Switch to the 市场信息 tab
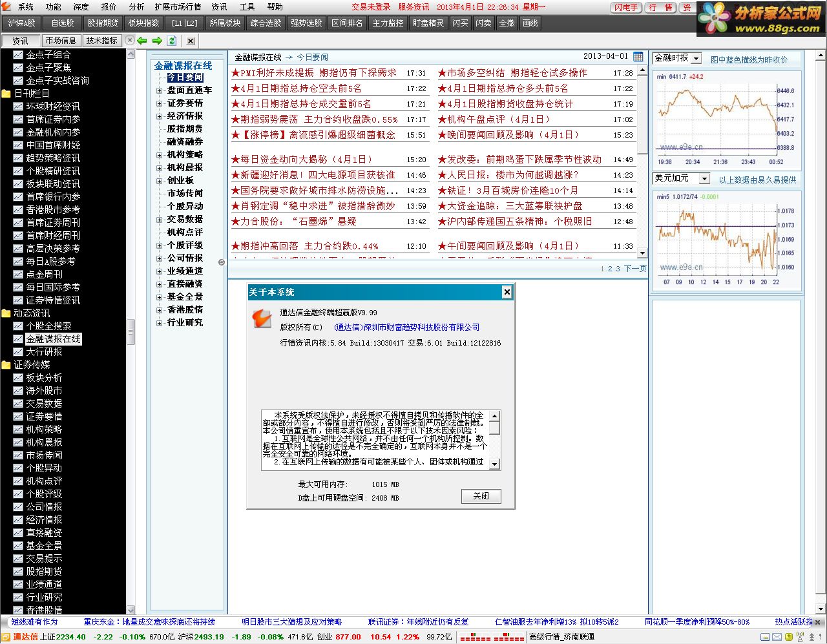 (x=61, y=41)
